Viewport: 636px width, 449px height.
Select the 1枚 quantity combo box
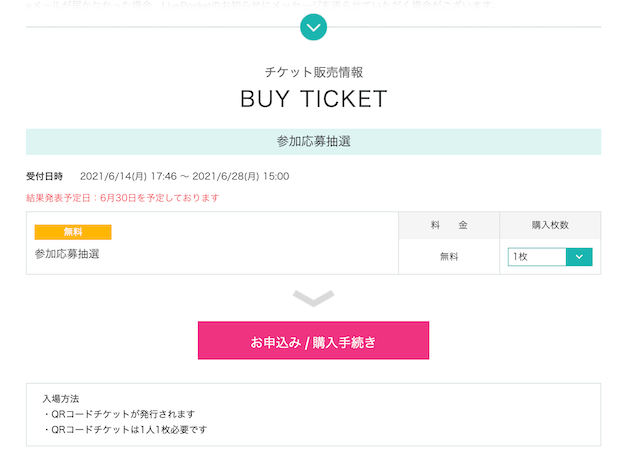pyautogui.click(x=550, y=257)
